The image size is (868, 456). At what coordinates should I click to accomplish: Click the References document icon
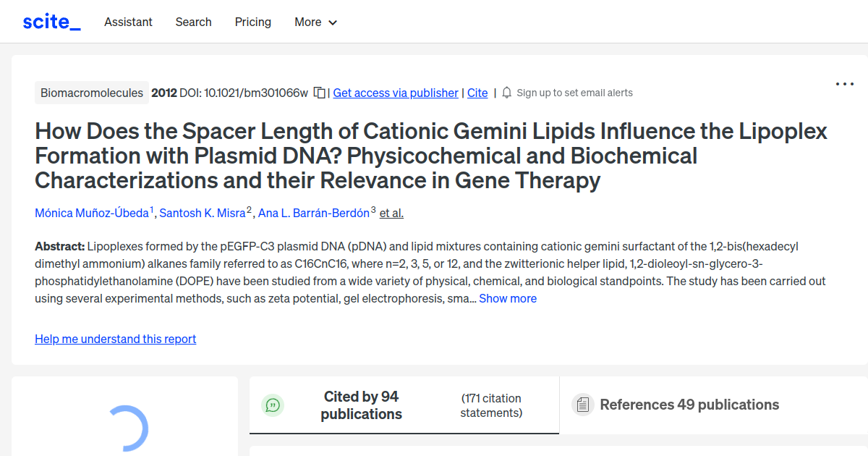tap(583, 405)
